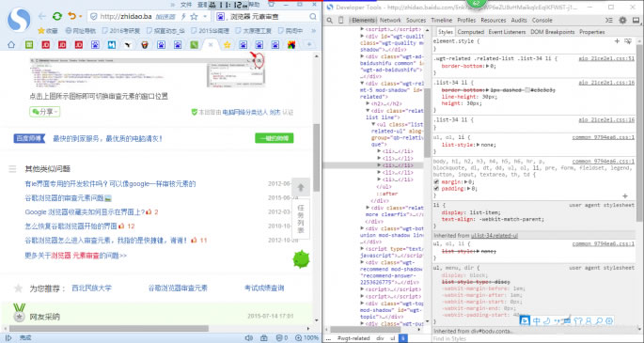Click the lightning accelerator icon in address bar
Image resolution: width=644 pixels, height=343 pixels.
tap(183, 16)
